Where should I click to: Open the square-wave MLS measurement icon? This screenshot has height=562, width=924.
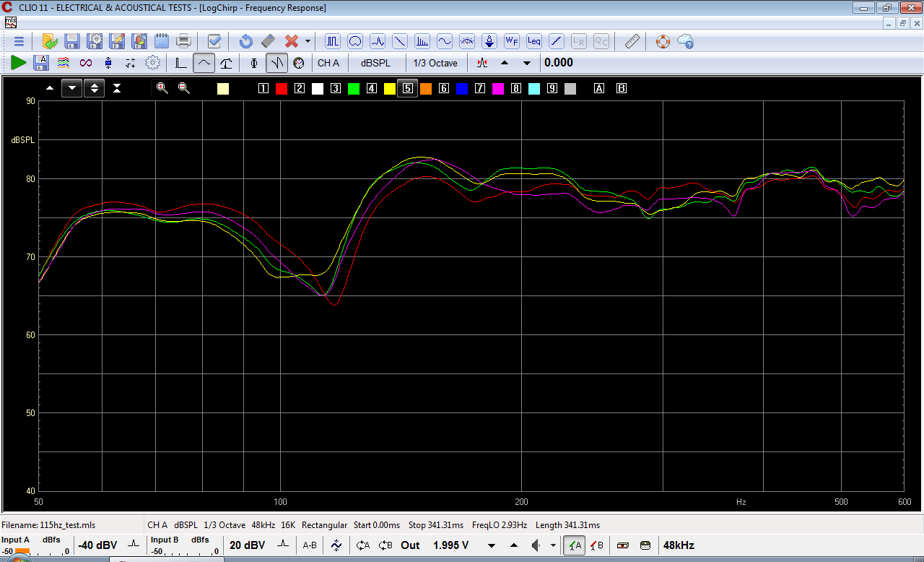pos(333,41)
